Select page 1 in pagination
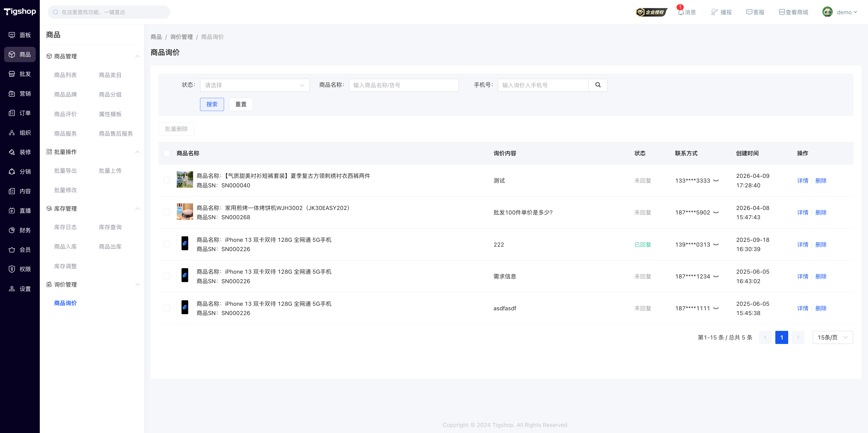The image size is (868, 433). (x=782, y=338)
